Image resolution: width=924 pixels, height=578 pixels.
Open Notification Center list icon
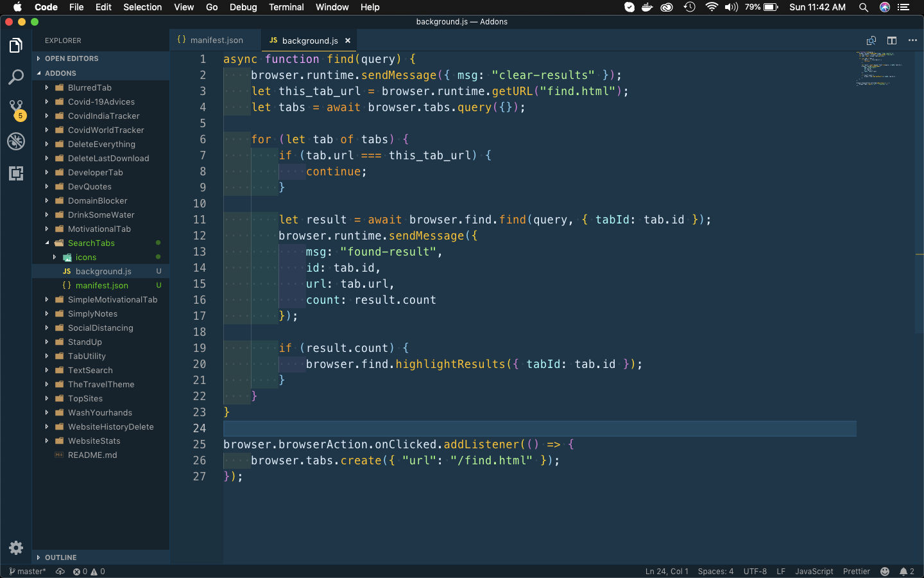pyautogui.click(x=904, y=7)
